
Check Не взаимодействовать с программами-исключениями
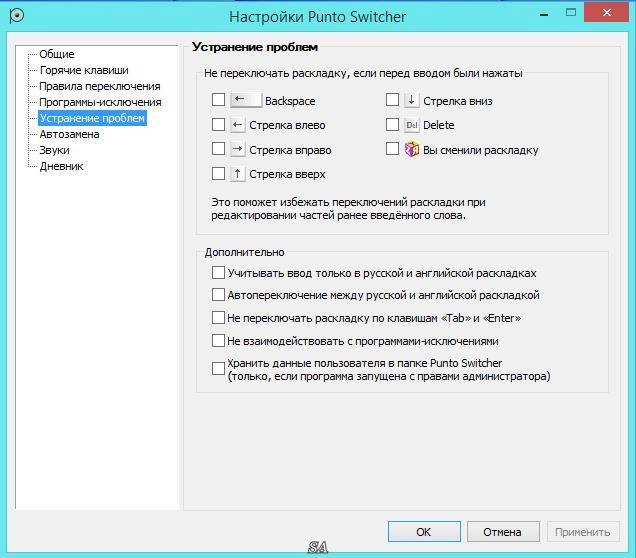tap(218, 340)
